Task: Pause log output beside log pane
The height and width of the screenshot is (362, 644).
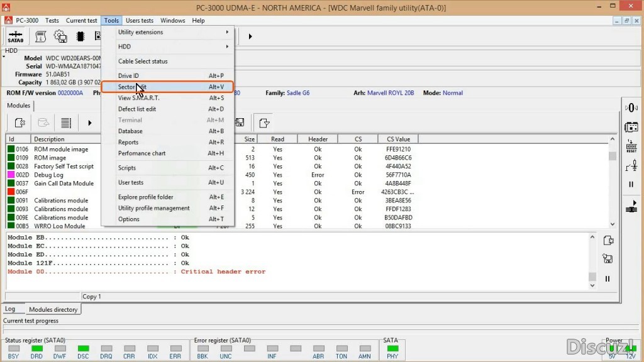Action: pos(608,278)
